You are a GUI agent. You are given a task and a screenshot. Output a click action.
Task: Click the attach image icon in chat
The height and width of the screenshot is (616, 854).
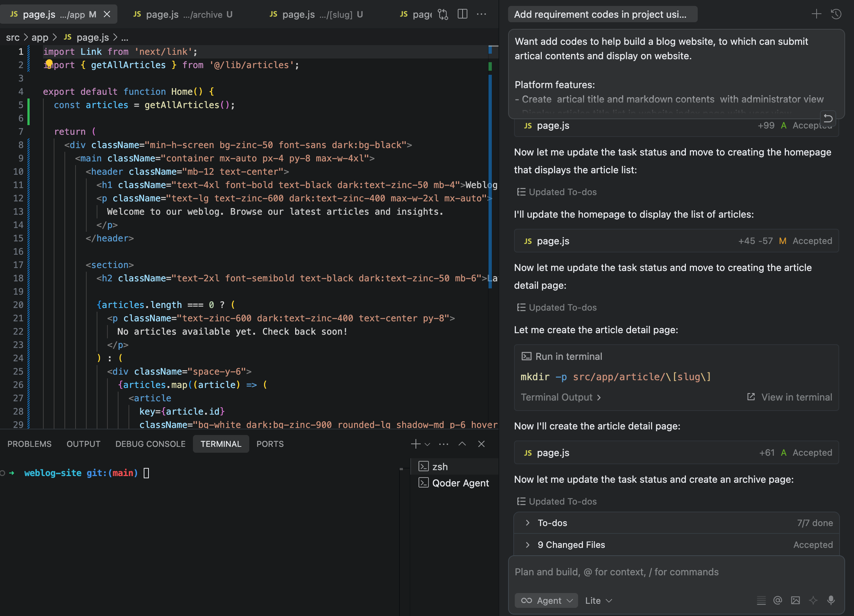(x=795, y=600)
